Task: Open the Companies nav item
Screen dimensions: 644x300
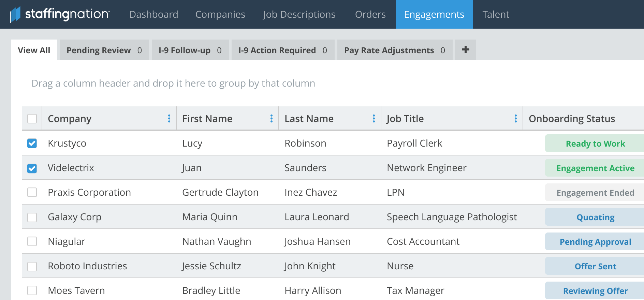Action: tap(220, 14)
